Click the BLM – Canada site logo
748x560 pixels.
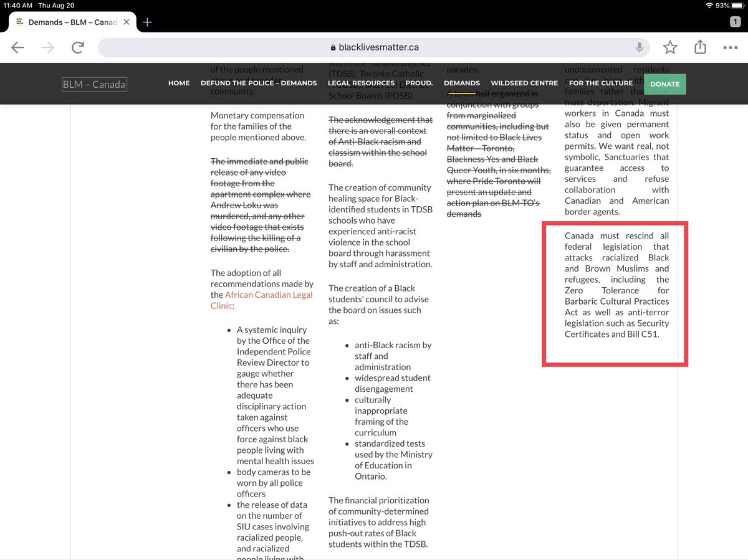pos(93,84)
